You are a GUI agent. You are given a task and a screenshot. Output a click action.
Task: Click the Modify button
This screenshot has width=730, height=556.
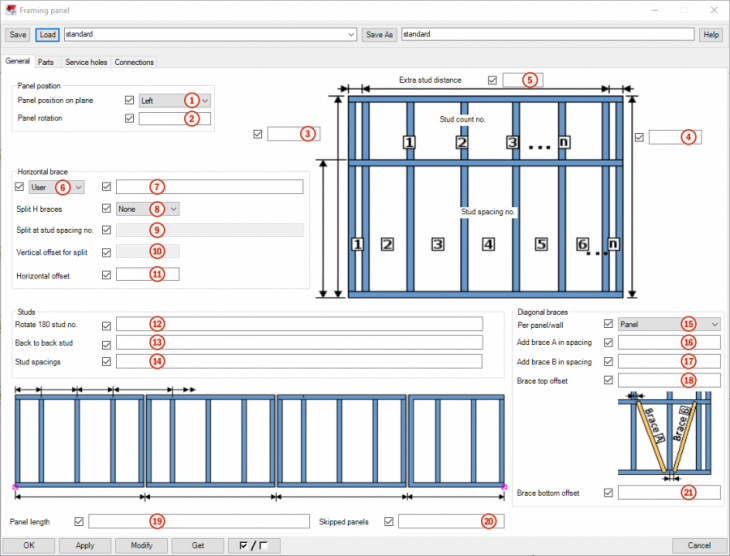pyautogui.click(x=142, y=545)
